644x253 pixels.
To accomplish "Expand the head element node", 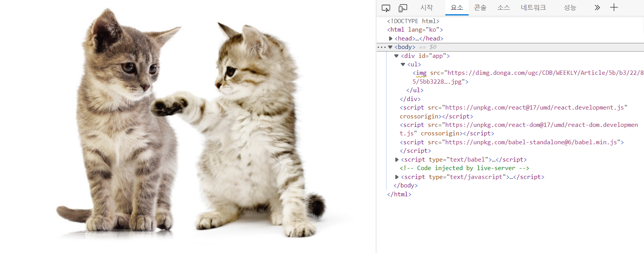I will click(391, 39).
